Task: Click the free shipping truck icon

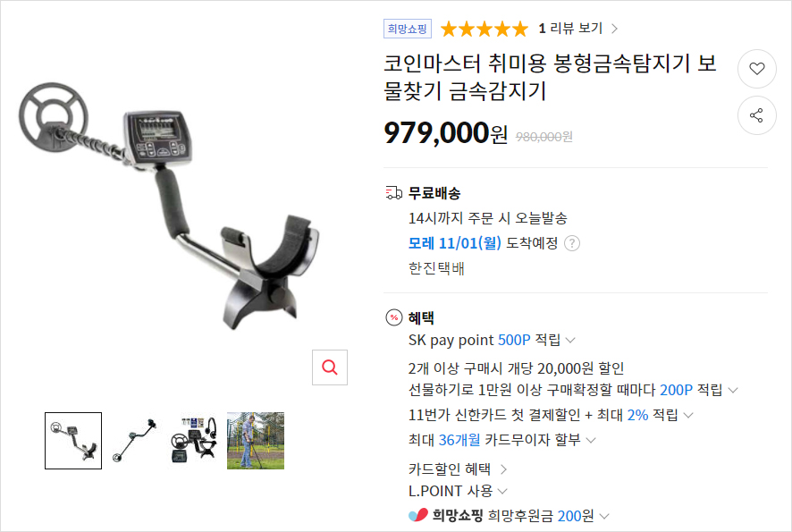Action: pyautogui.click(x=394, y=193)
